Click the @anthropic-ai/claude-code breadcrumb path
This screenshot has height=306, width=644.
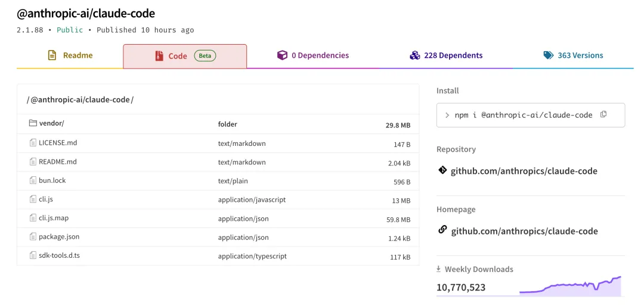(80, 99)
